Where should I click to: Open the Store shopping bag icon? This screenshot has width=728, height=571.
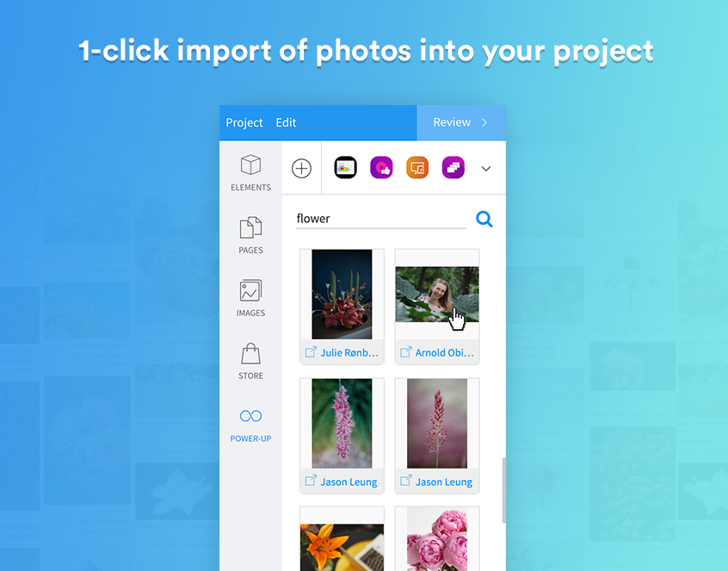coord(250,354)
